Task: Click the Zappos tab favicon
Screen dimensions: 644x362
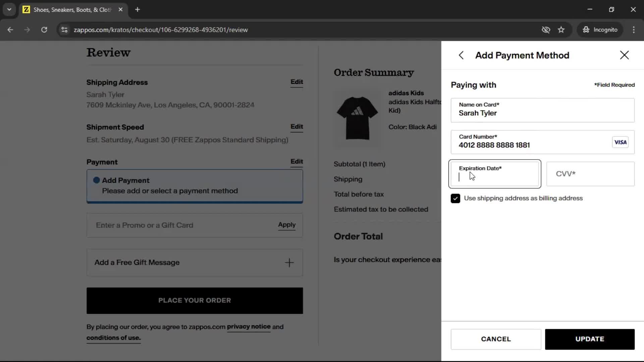Action: [x=26, y=10]
